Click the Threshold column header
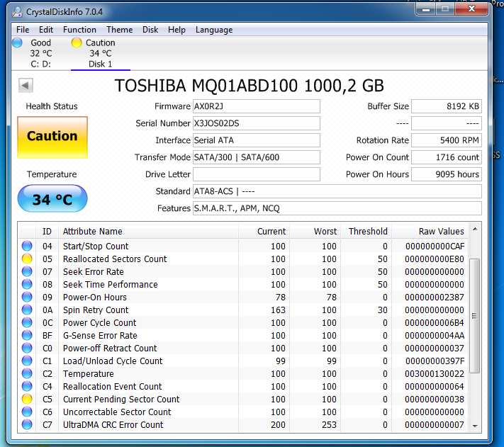Screen dimensions: 504x447 pos(366,231)
